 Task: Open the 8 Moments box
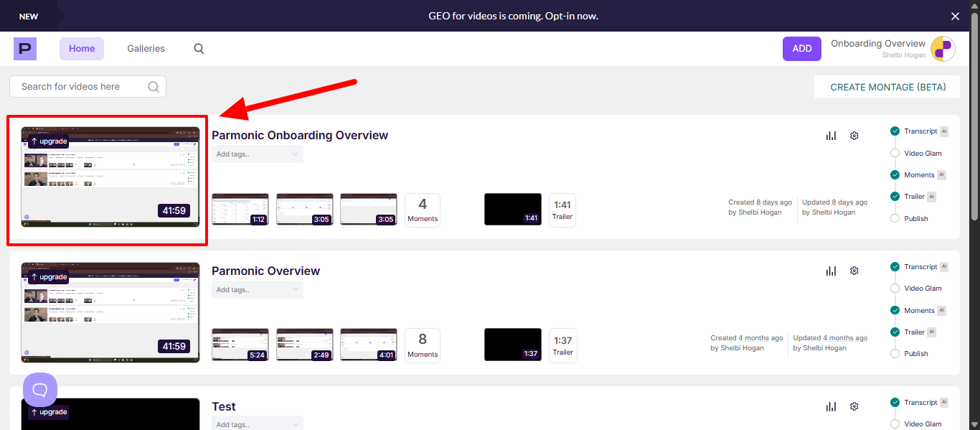(423, 345)
